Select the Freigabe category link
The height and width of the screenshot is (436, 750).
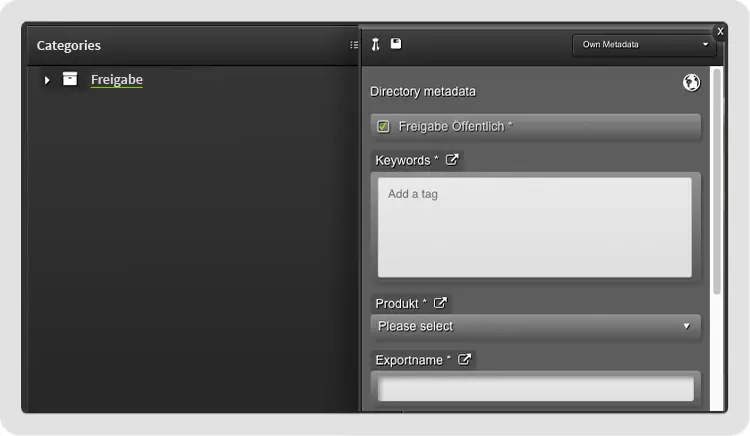(x=116, y=79)
